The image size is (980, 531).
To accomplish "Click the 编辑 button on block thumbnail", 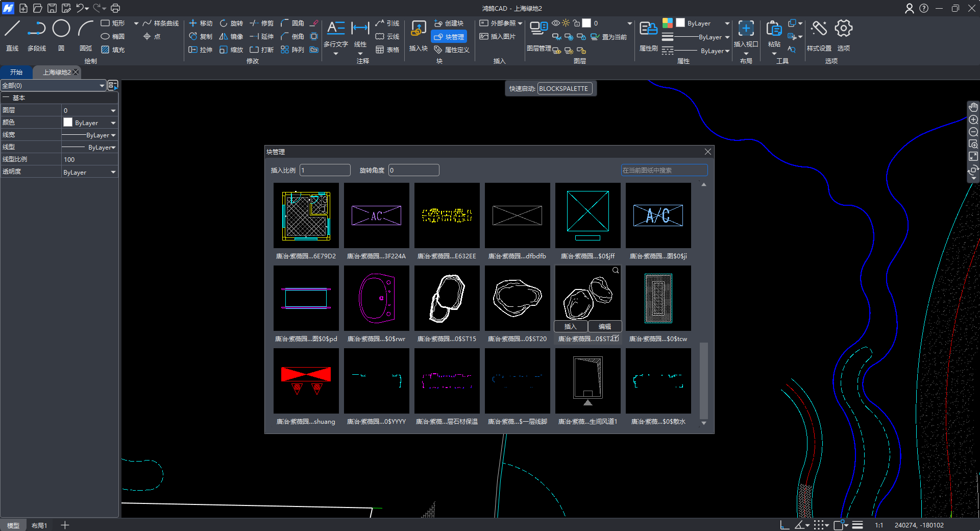I will (x=605, y=326).
